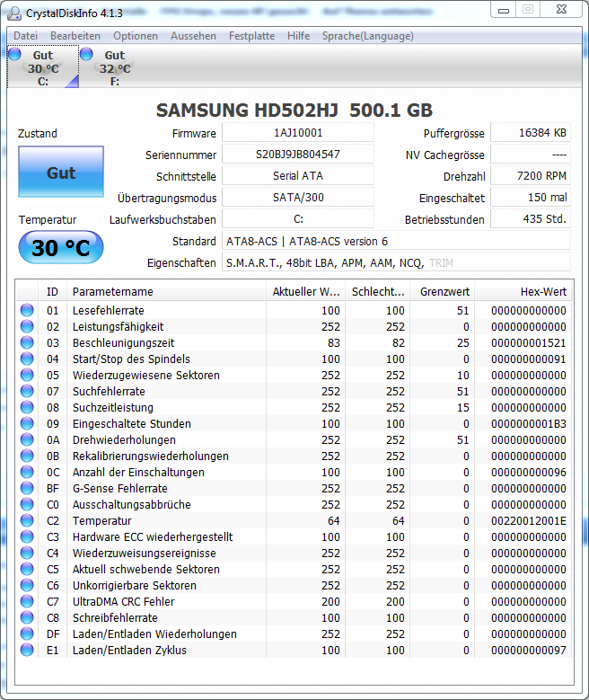Click the Firmware field 1AJ10001

298,133
